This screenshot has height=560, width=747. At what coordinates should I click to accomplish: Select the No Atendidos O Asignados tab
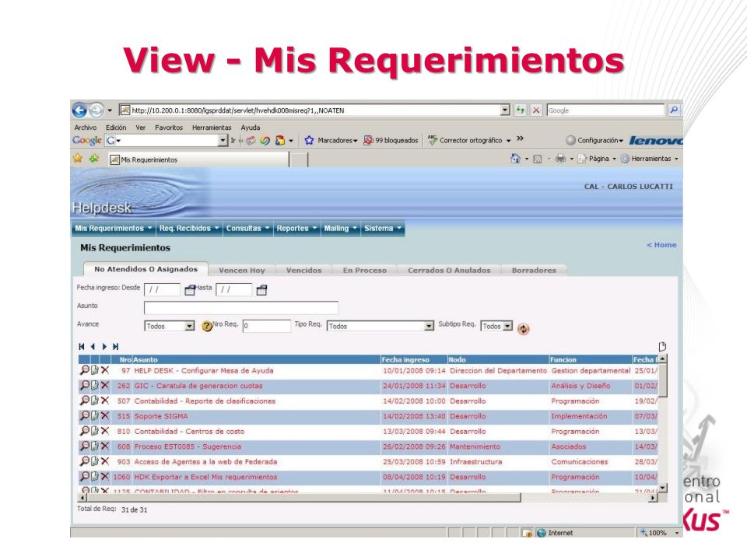pyautogui.click(x=146, y=269)
